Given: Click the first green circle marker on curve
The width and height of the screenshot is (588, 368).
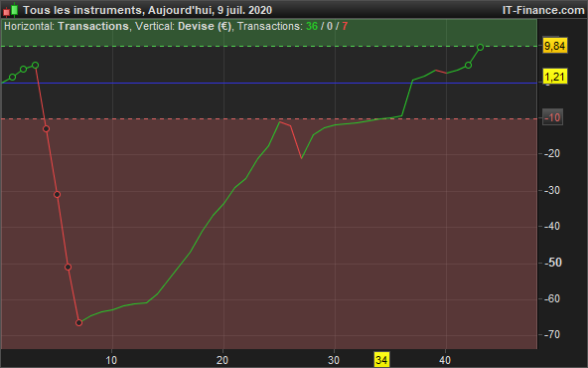Looking at the screenshot, I should click(x=12, y=77).
